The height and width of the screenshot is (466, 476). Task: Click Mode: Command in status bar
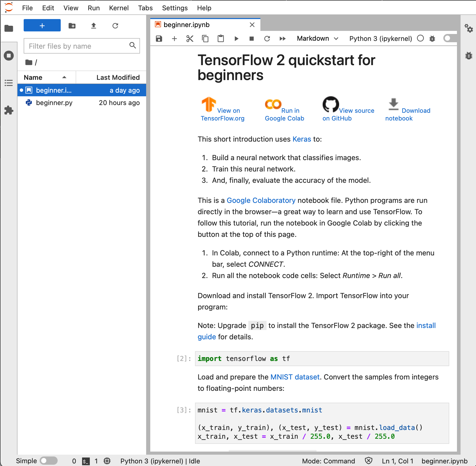[328, 461]
